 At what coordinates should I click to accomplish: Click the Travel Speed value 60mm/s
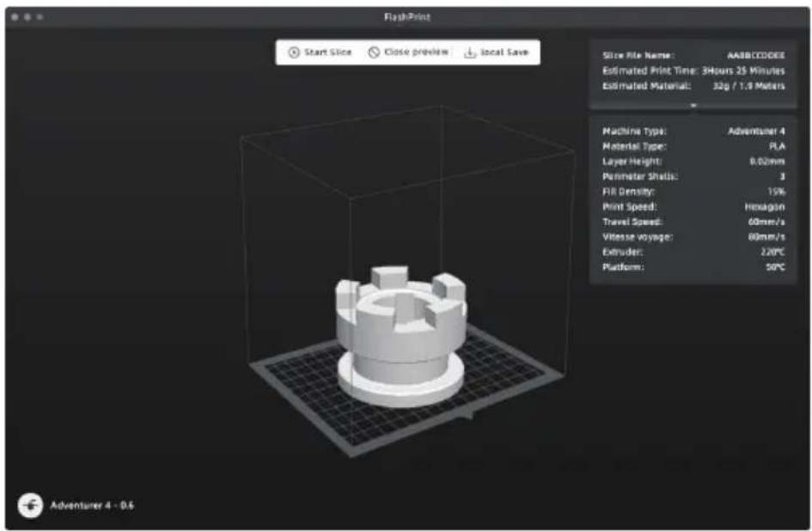pos(766,222)
